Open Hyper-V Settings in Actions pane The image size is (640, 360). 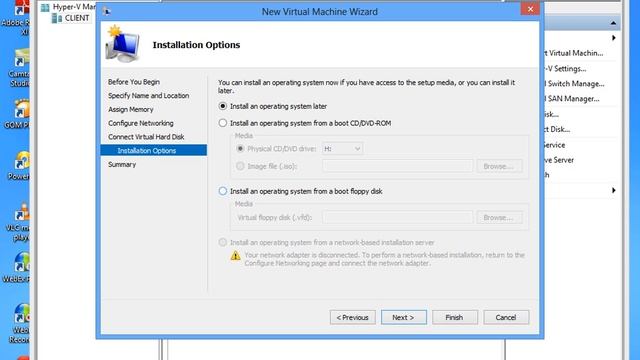click(565, 69)
